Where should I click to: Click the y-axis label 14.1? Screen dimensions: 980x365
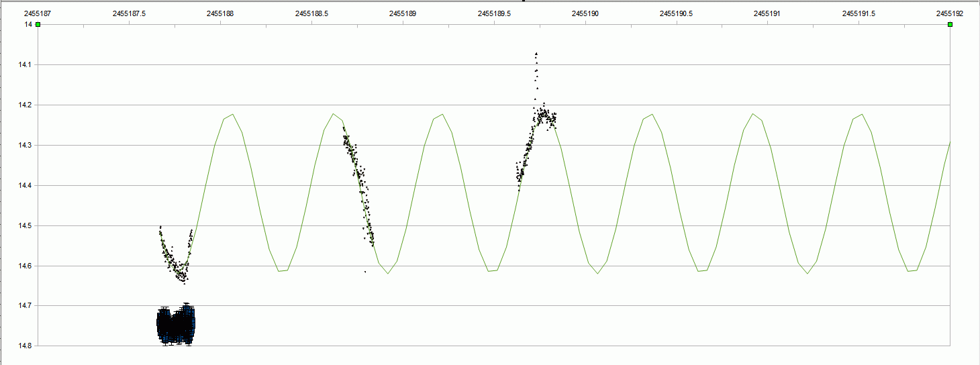click(27, 65)
